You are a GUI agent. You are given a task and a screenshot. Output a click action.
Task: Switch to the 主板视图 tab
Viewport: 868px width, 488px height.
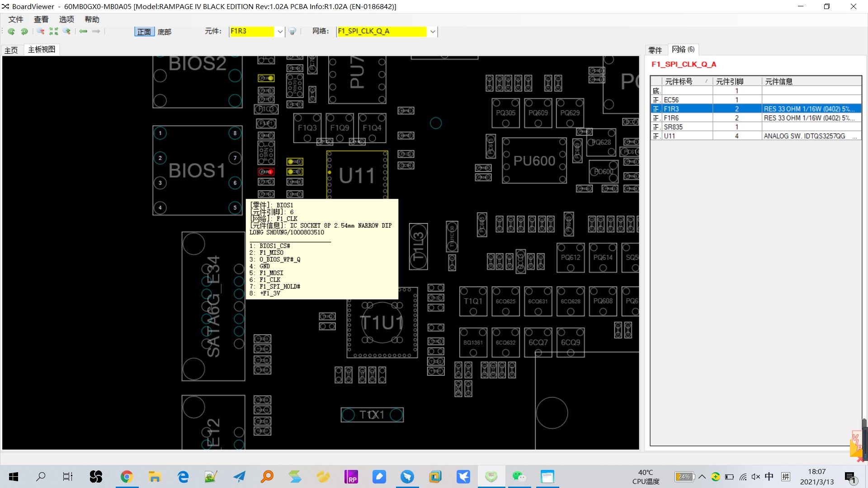[42, 49]
